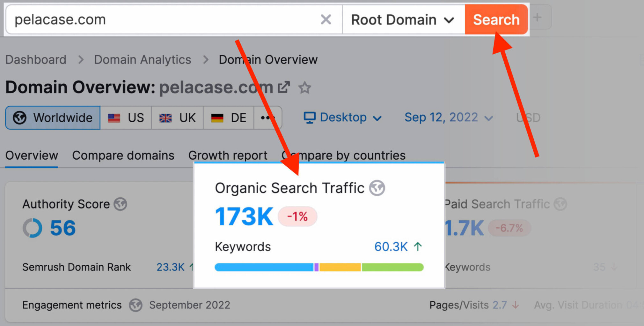Click blue segment of keywords distribution bar
Screen dimensions: 644x326
pos(264,267)
